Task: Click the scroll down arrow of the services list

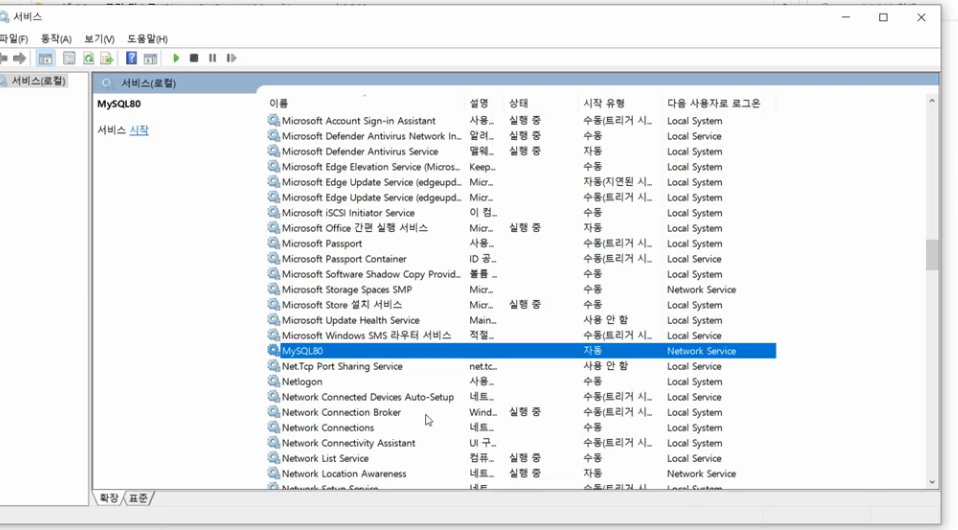Action: pos(932,482)
